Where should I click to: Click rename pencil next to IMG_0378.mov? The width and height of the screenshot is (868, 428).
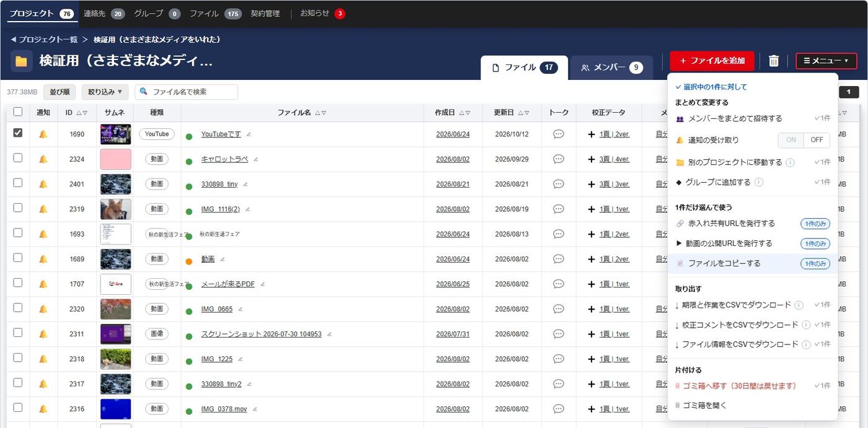point(255,409)
